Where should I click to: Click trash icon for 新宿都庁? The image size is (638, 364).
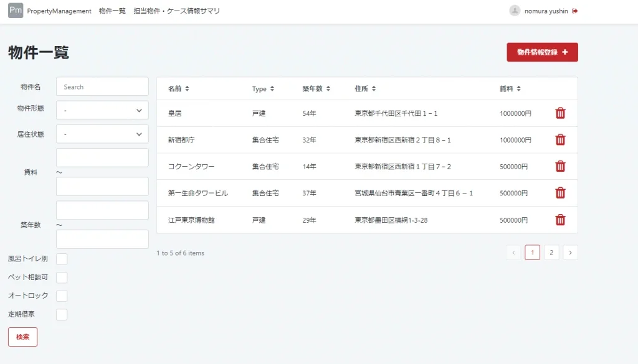560,140
